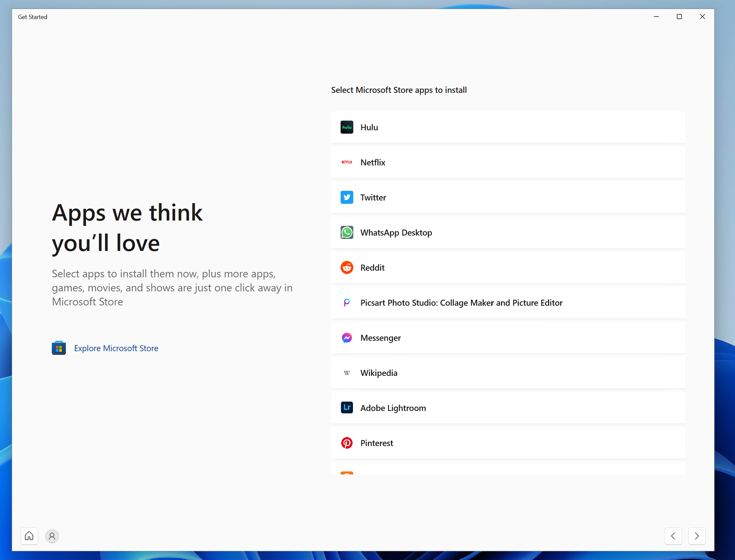
Task: Click the Microsoft Store bag icon
Action: [59, 348]
